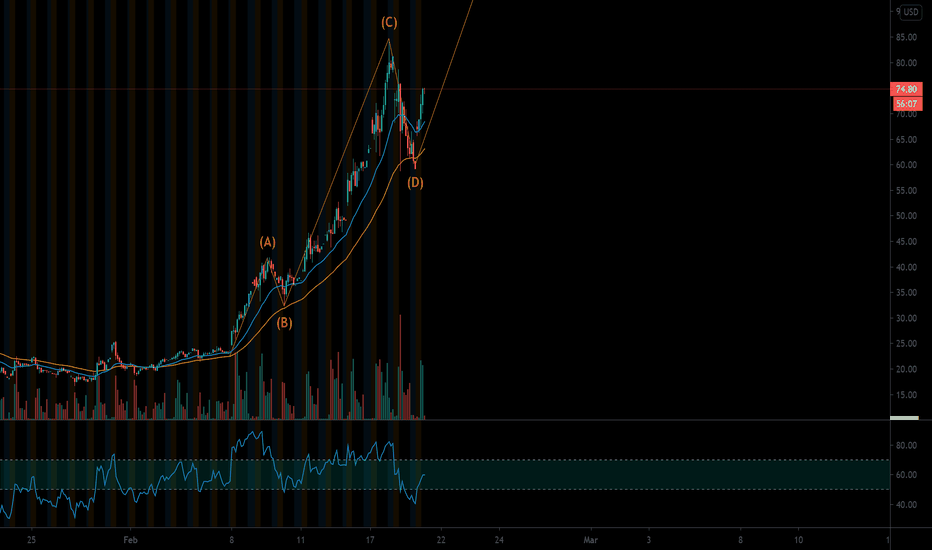This screenshot has width=932, height=550.
Task: Click the Mar date label
Action: pos(590,540)
